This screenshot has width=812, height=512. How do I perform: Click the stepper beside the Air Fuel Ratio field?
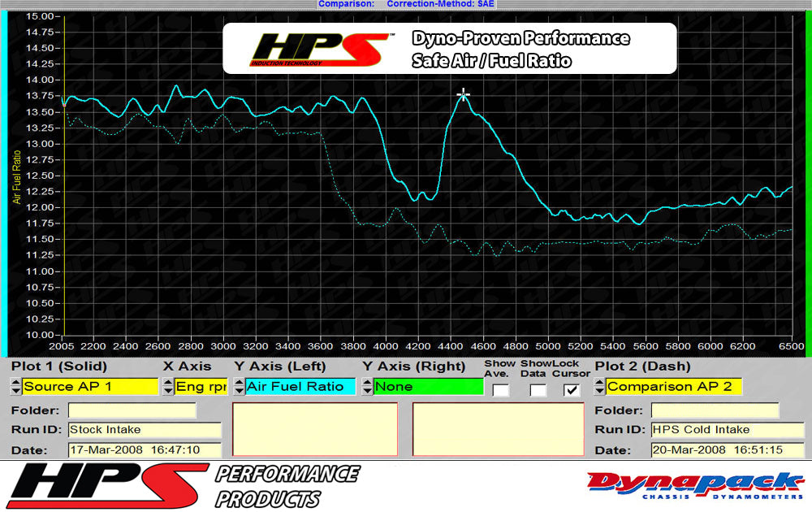(238, 387)
